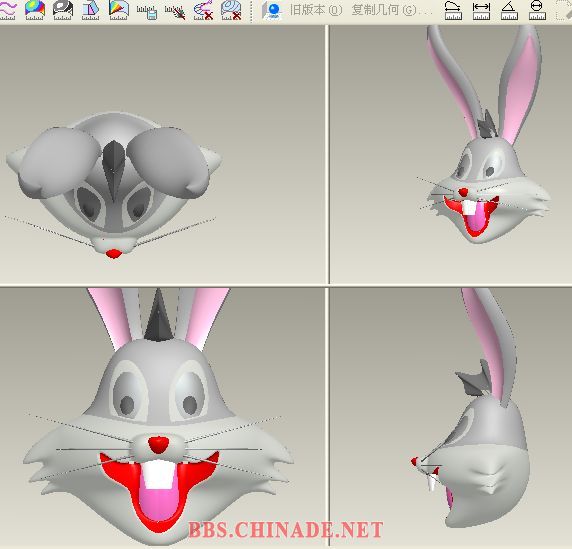
Task: Open the 旧版本(O) menu item
Action: tap(316, 10)
